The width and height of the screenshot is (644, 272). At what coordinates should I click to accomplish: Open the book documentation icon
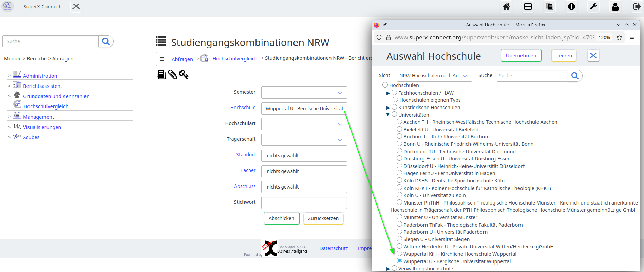pos(162,74)
